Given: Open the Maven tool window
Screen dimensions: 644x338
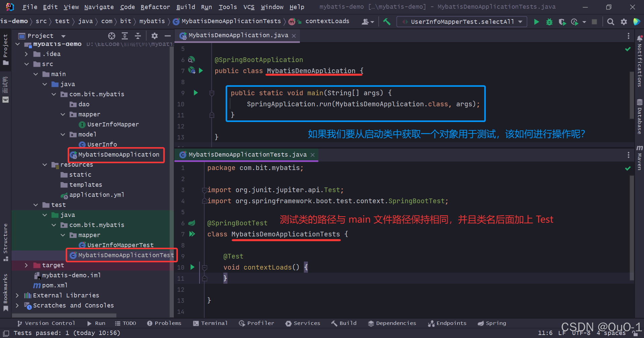Looking at the screenshot, I should 640,158.
